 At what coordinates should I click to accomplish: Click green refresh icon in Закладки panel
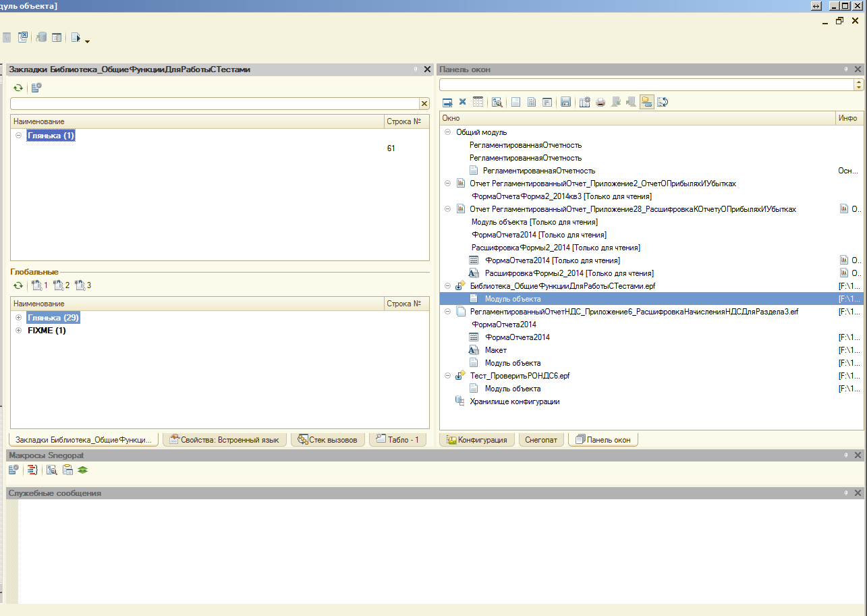click(x=18, y=88)
